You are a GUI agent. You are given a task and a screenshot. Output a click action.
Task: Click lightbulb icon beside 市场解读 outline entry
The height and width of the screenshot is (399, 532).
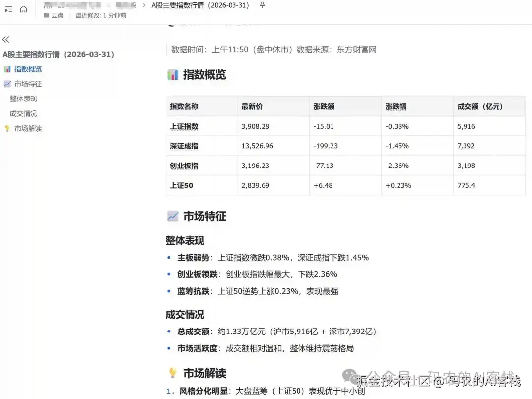click(7, 128)
